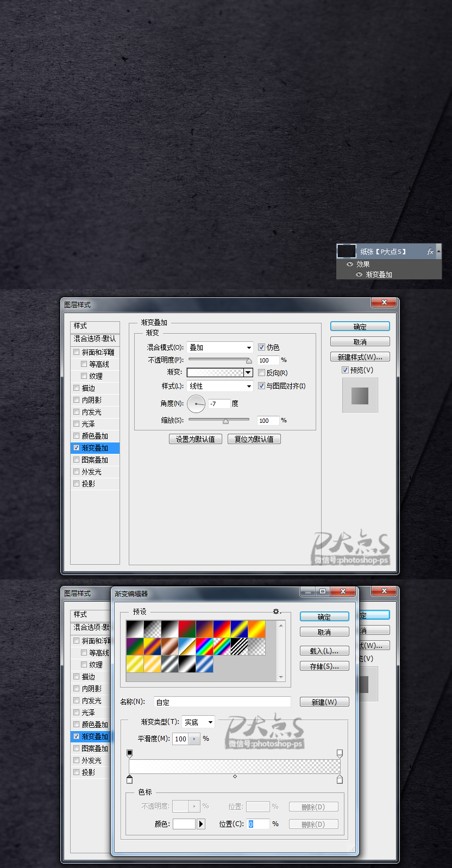Select the right color stop below the gradient bar

(x=340, y=779)
